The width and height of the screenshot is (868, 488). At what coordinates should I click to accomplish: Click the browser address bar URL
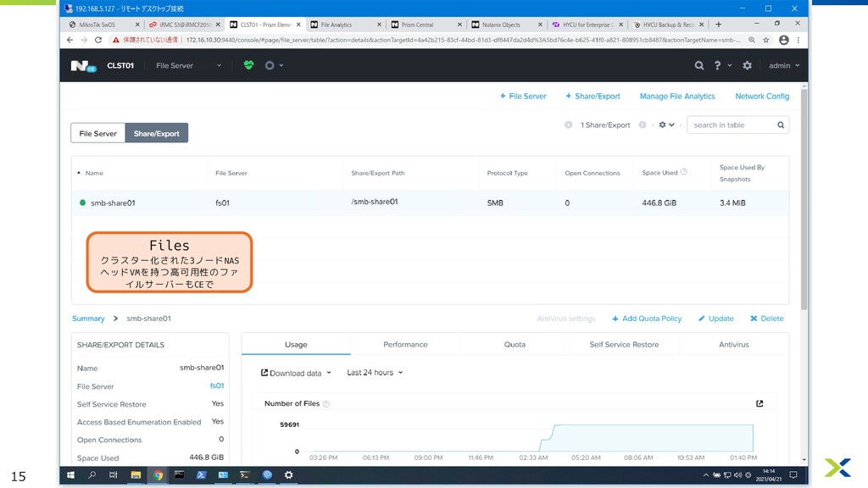(x=463, y=40)
